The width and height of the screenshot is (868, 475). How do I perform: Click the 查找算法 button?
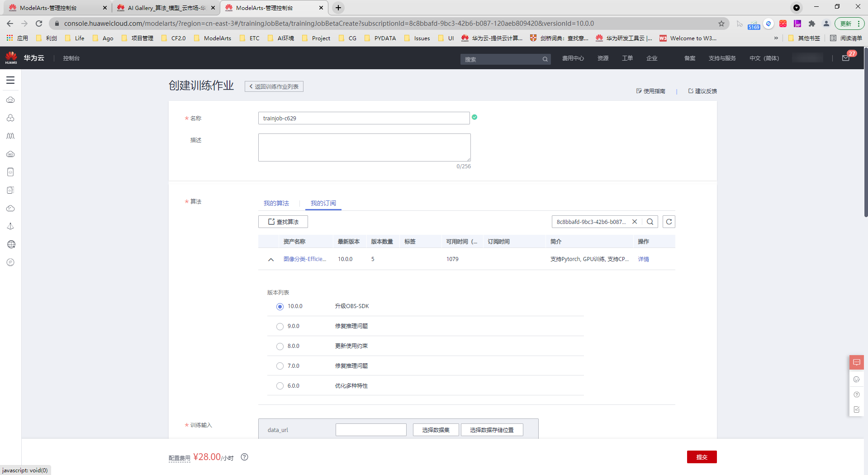click(x=283, y=222)
